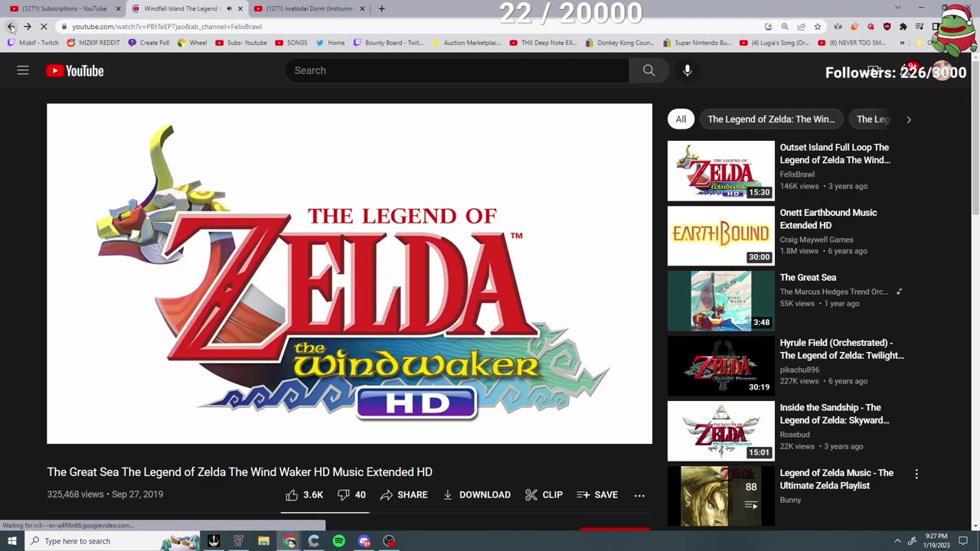This screenshot has height=551, width=980.
Task: Open the Windows Start menu
Action: pos(11,541)
